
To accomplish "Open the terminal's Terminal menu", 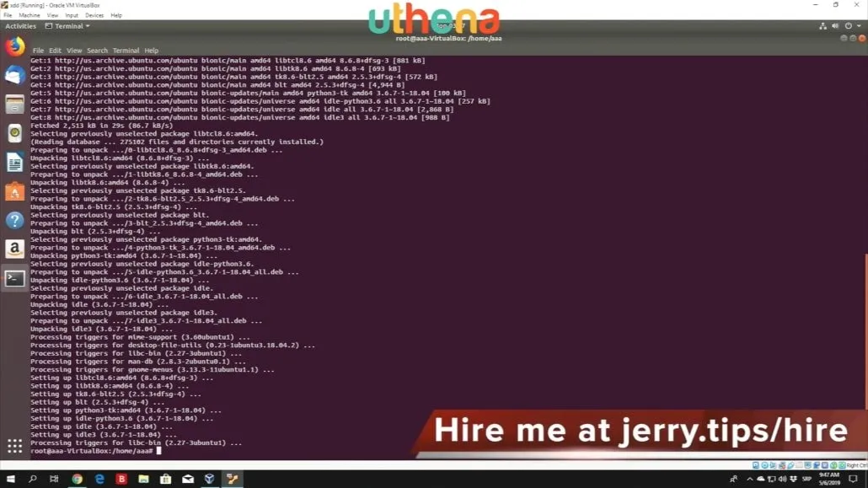I will coord(126,51).
